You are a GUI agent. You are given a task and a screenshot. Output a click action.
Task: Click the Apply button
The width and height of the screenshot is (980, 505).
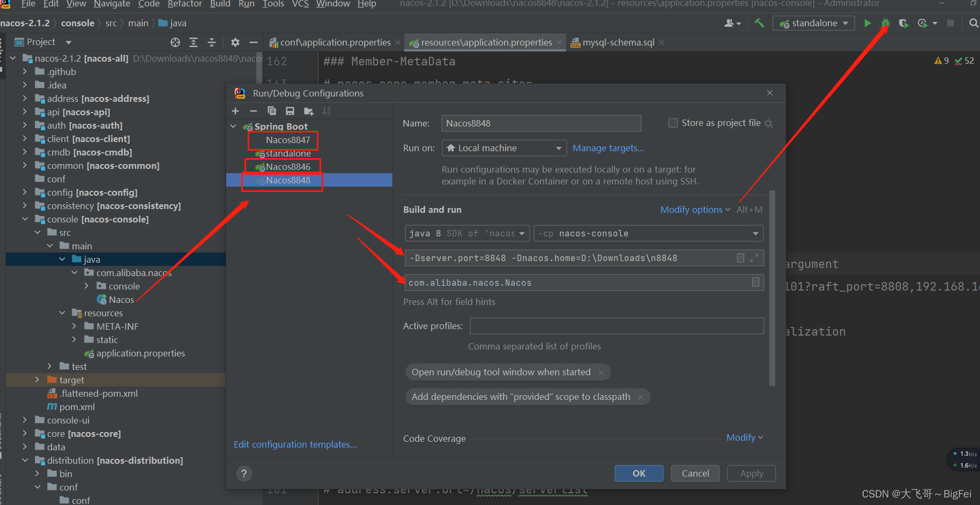[751, 473]
